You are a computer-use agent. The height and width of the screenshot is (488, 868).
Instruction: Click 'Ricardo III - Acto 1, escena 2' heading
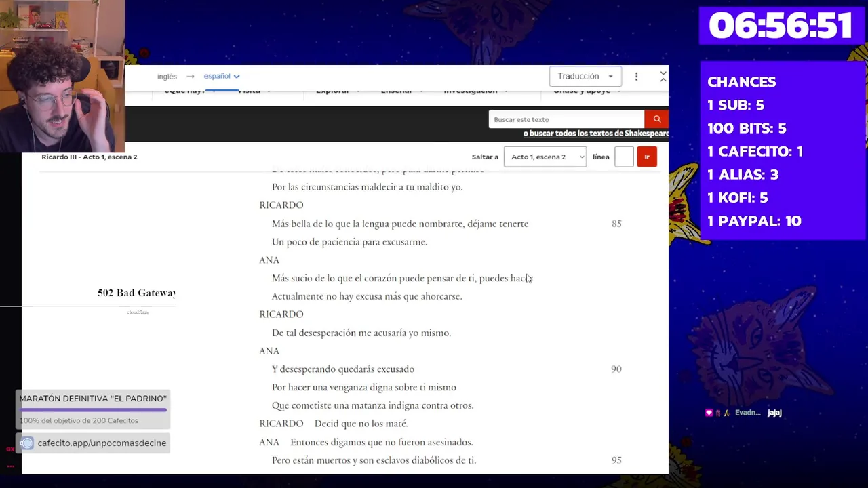[x=89, y=157]
